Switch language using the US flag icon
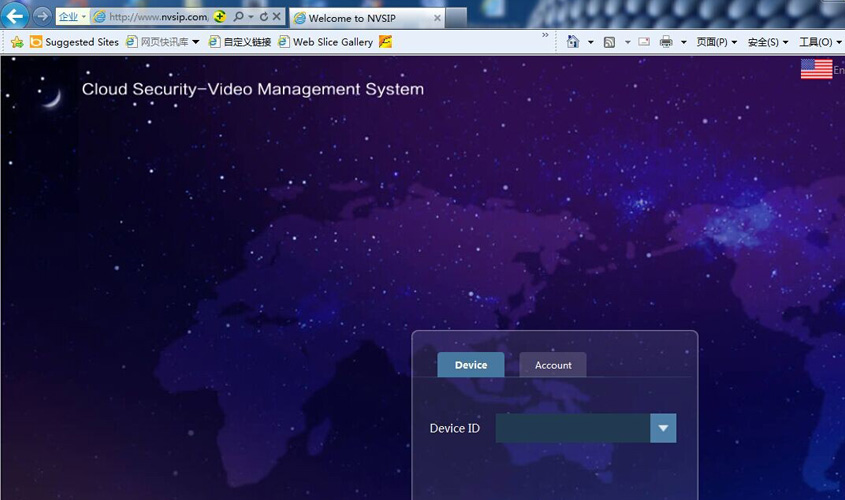 pos(816,69)
